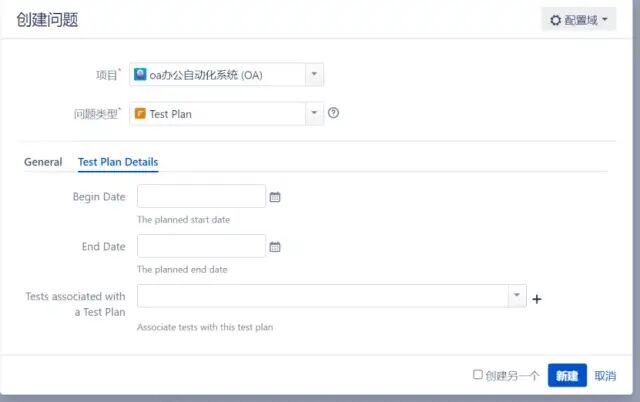Click the End Date label
This screenshot has height=402, width=640.
tap(104, 247)
